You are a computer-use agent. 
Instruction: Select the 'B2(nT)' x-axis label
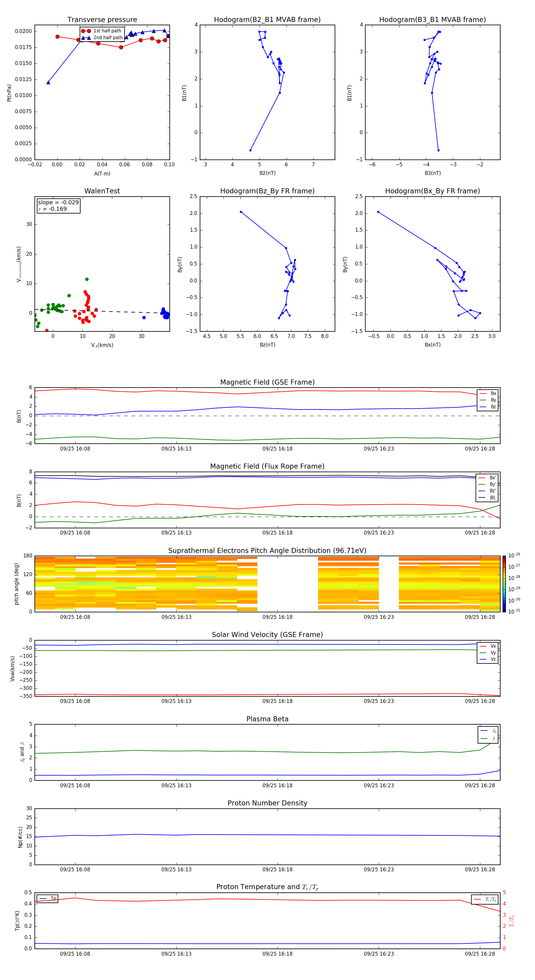click(267, 173)
